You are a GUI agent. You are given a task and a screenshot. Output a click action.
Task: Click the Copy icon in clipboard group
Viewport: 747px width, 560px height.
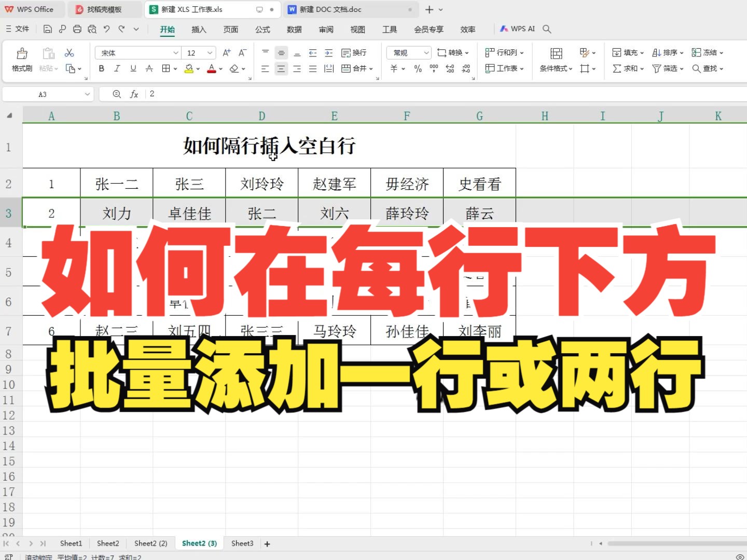coord(71,68)
